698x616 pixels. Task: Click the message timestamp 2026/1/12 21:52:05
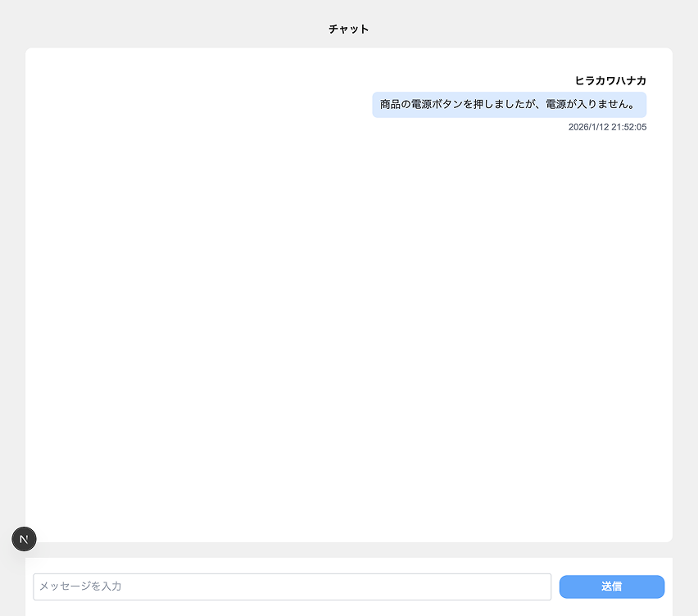point(607,127)
